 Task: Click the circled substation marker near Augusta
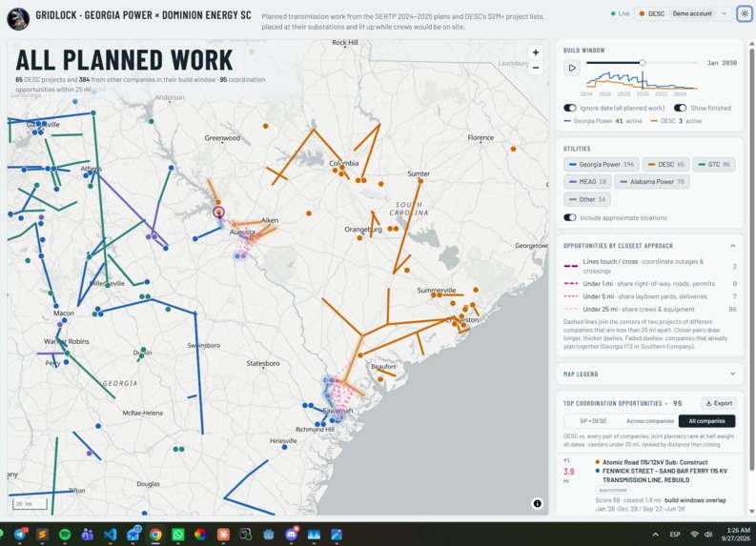click(219, 212)
